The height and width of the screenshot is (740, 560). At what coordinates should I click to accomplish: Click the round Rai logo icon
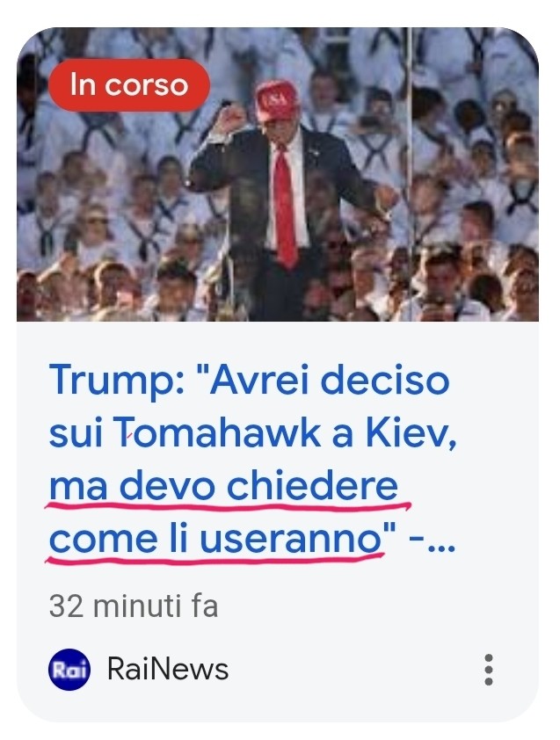(69, 669)
